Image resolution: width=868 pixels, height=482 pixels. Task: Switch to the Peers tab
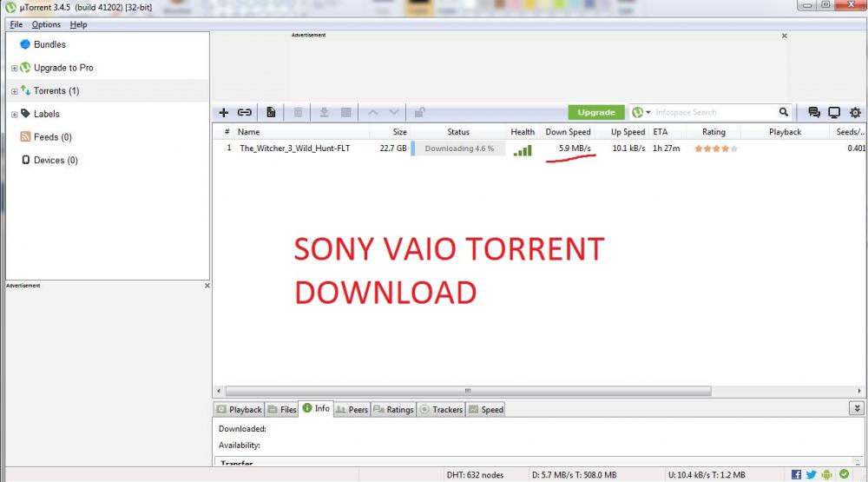coord(352,409)
